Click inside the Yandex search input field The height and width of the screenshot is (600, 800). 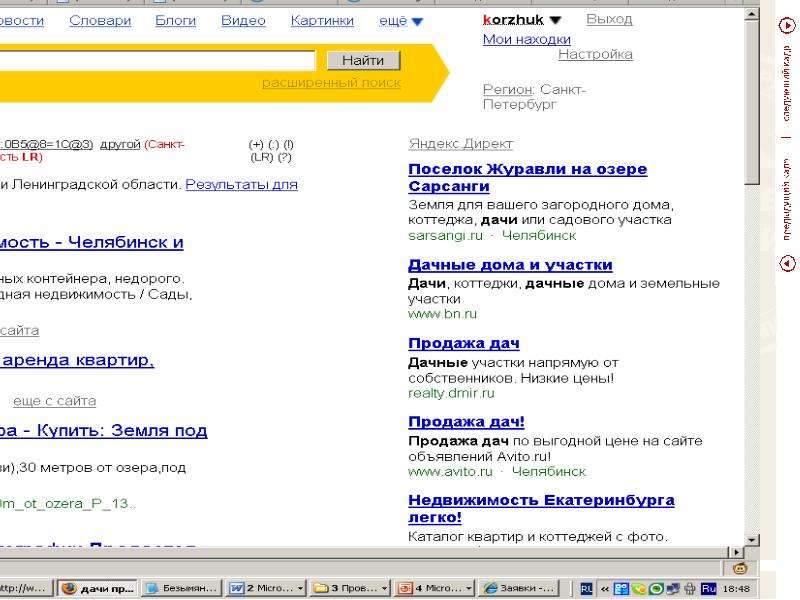coord(158,61)
